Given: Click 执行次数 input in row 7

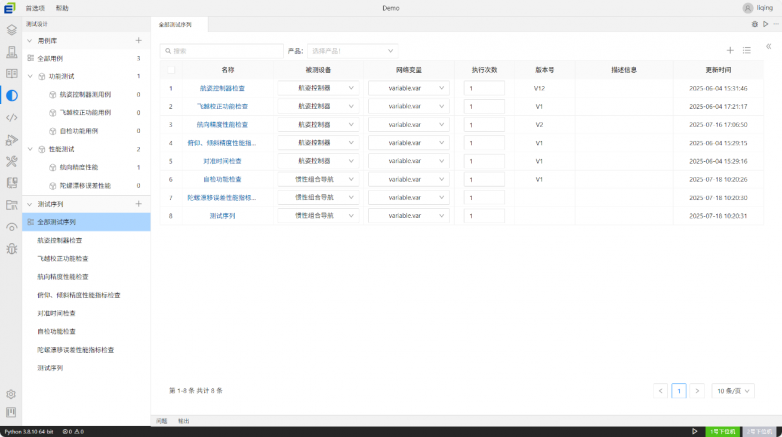Looking at the screenshot, I should click(484, 198).
